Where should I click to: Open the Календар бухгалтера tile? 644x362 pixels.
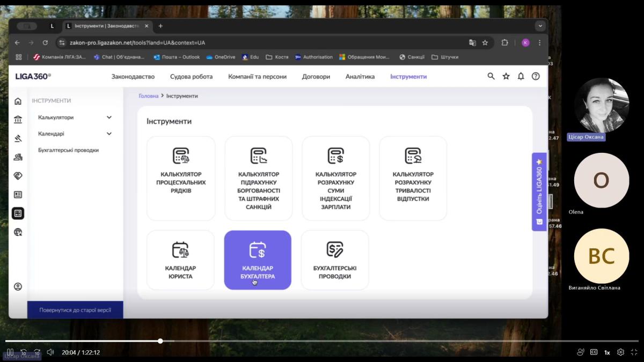point(258,260)
